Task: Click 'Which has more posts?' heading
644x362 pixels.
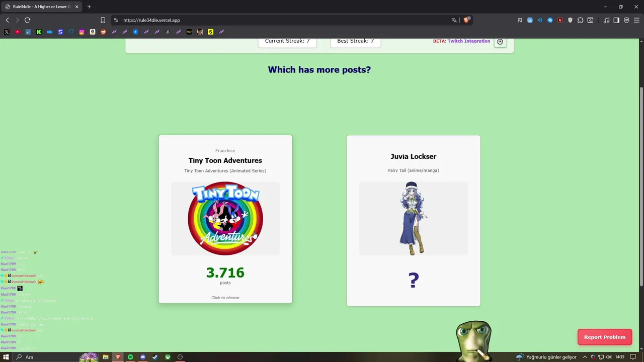Action: (x=319, y=70)
